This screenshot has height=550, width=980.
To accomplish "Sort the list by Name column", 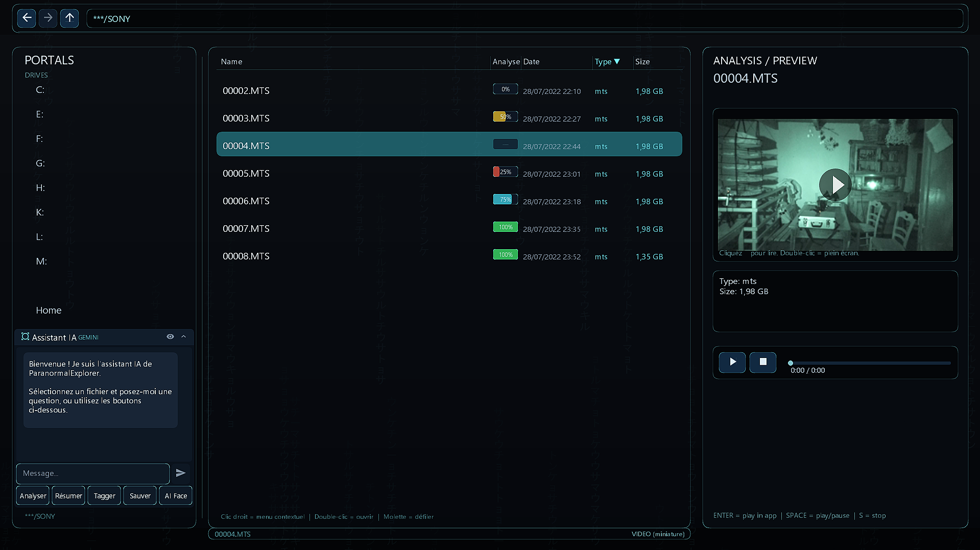I will pos(231,62).
